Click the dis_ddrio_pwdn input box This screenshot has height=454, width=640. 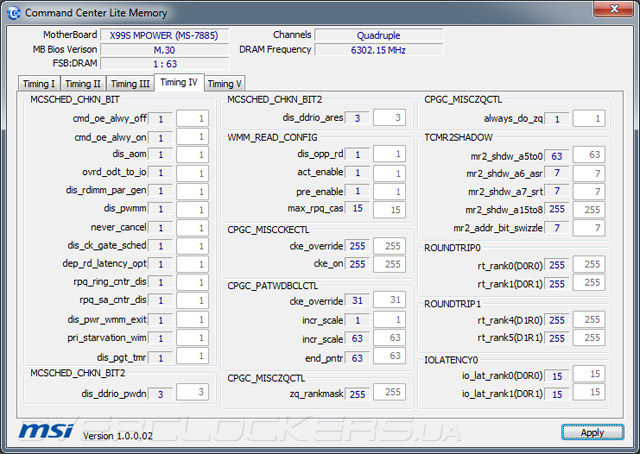coord(193,392)
